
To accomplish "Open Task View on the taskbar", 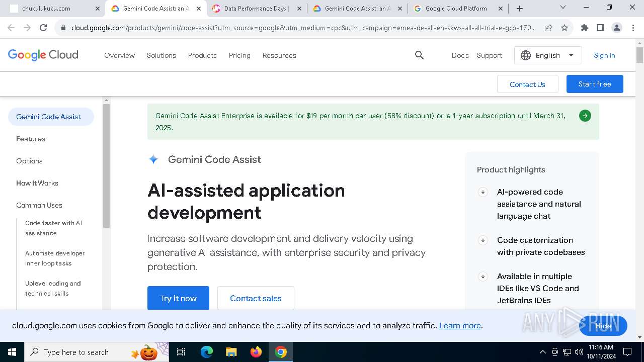I will tap(181, 352).
